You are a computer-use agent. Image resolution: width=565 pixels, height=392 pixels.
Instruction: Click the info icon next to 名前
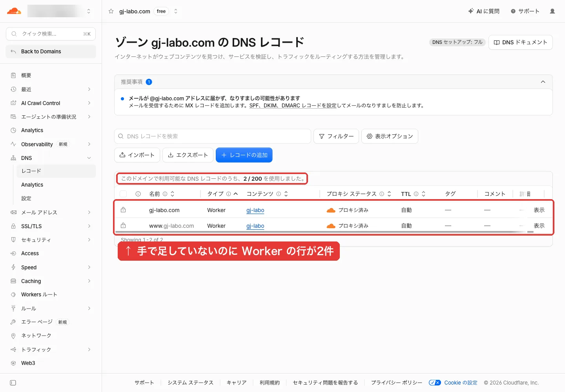[x=165, y=194]
